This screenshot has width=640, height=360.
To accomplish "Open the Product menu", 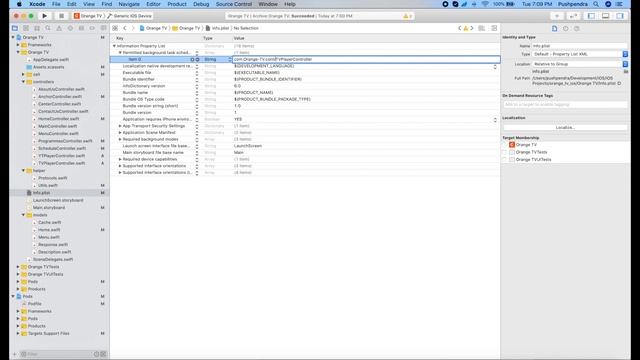I will pos(177,4).
